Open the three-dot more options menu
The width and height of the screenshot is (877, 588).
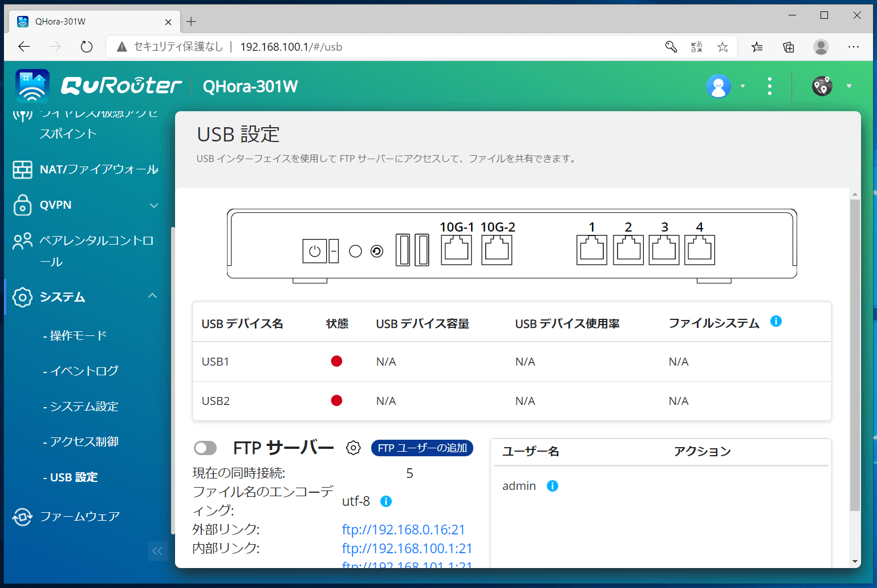[x=770, y=86]
